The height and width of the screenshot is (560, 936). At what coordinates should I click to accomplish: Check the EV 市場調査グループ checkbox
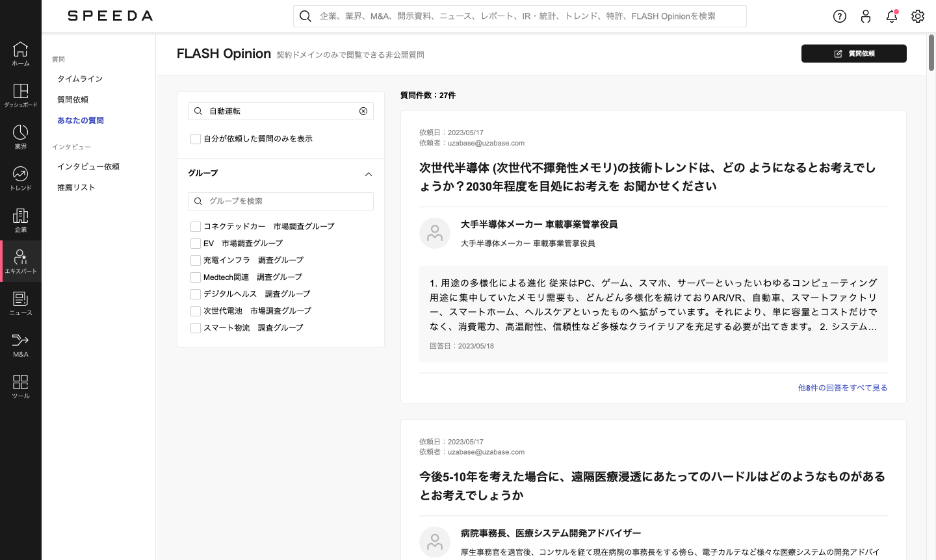pos(196,244)
